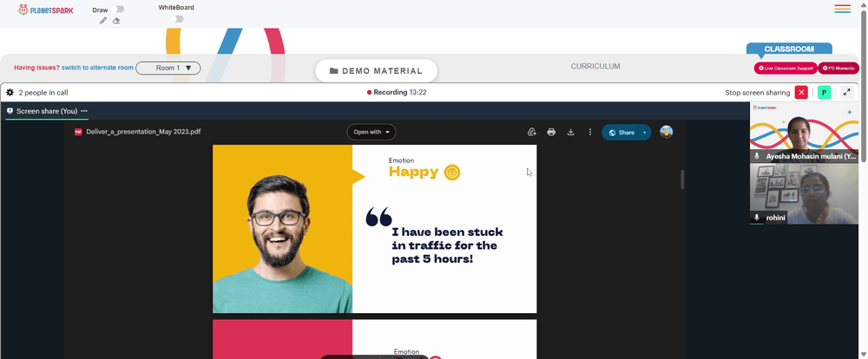Open the hamburger menu at top right
This screenshot has width=868, height=359.
(843, 9)
